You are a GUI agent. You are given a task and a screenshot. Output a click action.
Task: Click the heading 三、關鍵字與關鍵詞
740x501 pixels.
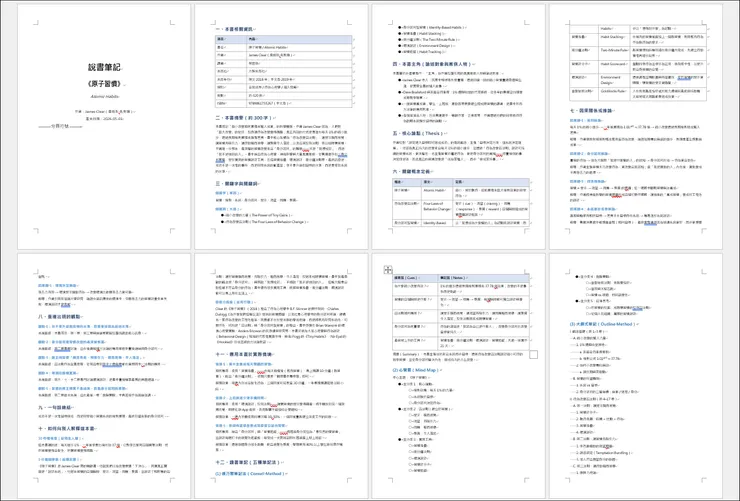(238, 184)
